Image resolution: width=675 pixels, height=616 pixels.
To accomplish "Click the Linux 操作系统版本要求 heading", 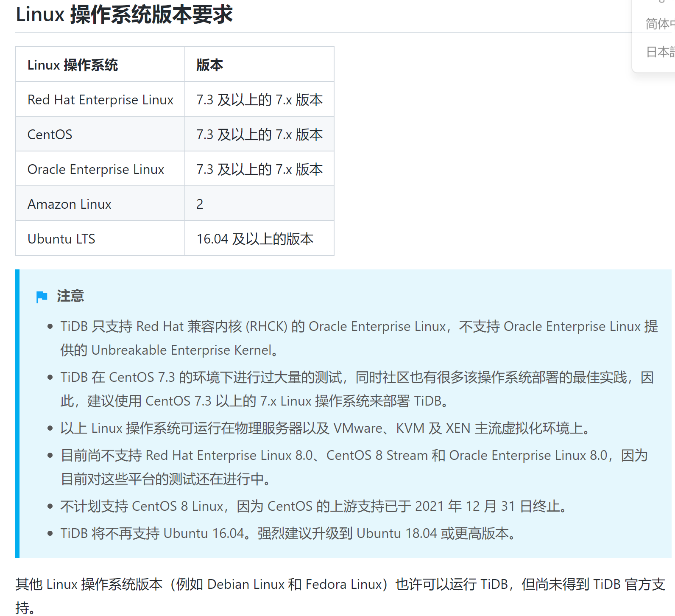I will coord(124,14).
